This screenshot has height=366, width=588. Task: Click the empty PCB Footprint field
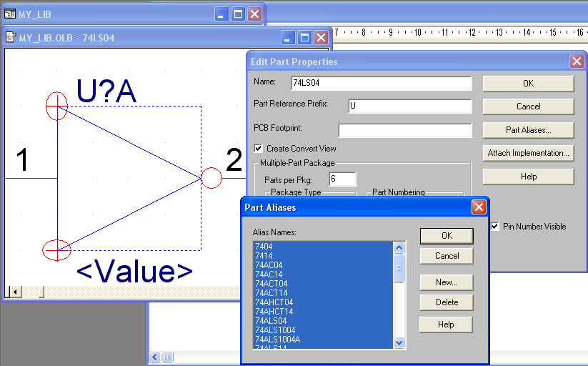click(405, 131)
